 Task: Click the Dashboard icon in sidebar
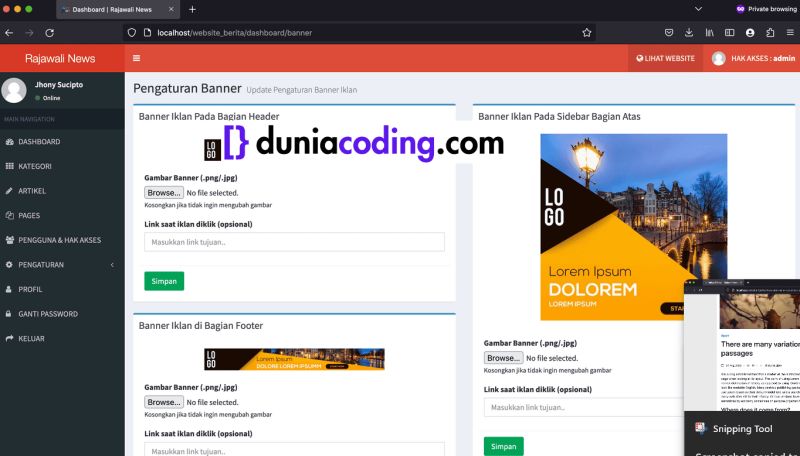coord(9,142)
